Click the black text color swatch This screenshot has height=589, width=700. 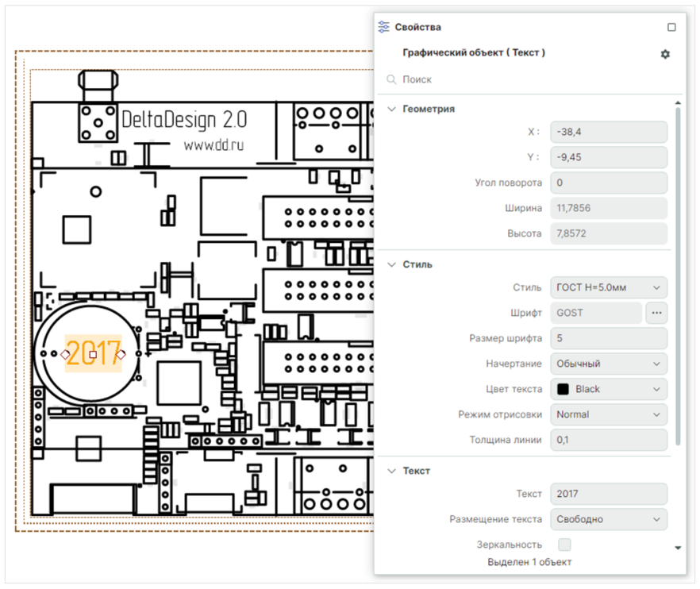(x=564, y=389)
